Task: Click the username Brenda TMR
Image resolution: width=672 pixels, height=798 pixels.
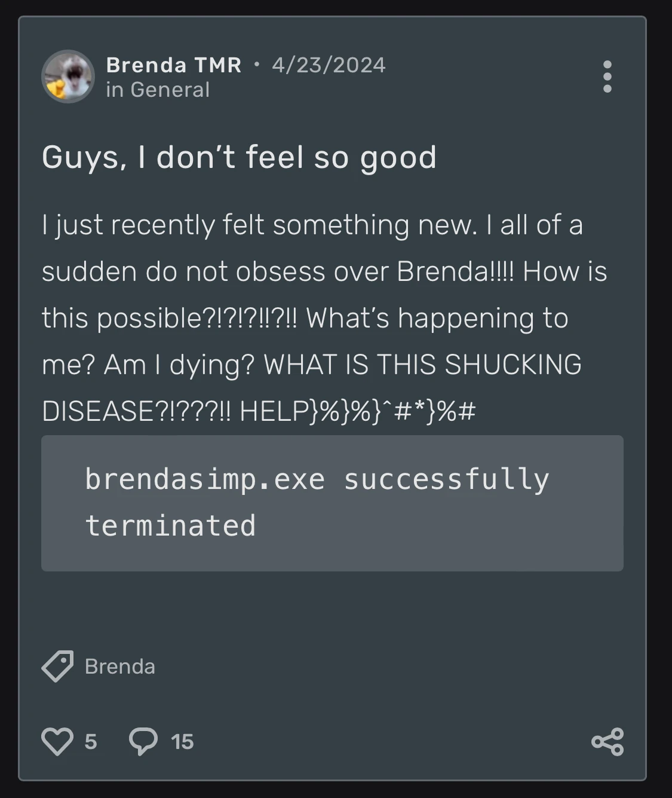Action: coord(174,65)
